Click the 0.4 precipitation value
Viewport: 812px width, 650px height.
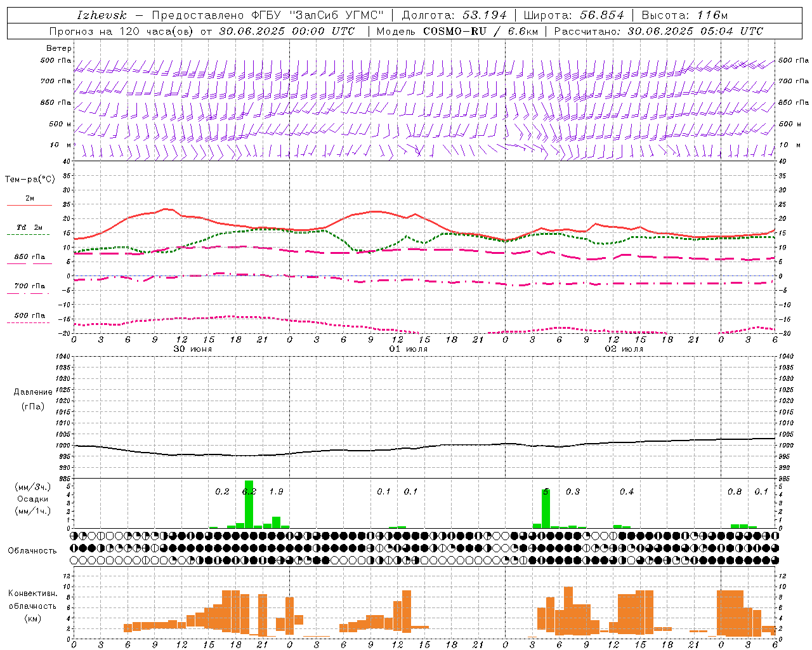pos(627,492)
